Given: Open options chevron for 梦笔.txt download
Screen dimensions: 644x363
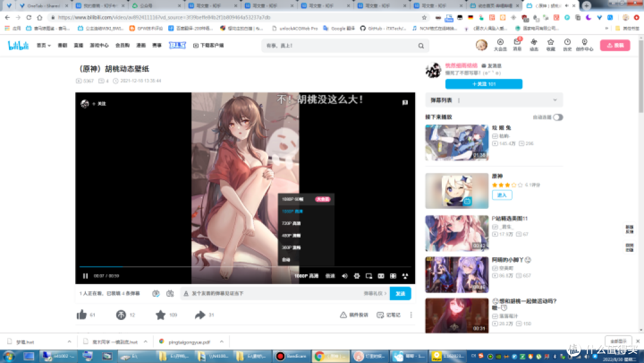Looking at the screenshot, I should click(x=69, y=342).
